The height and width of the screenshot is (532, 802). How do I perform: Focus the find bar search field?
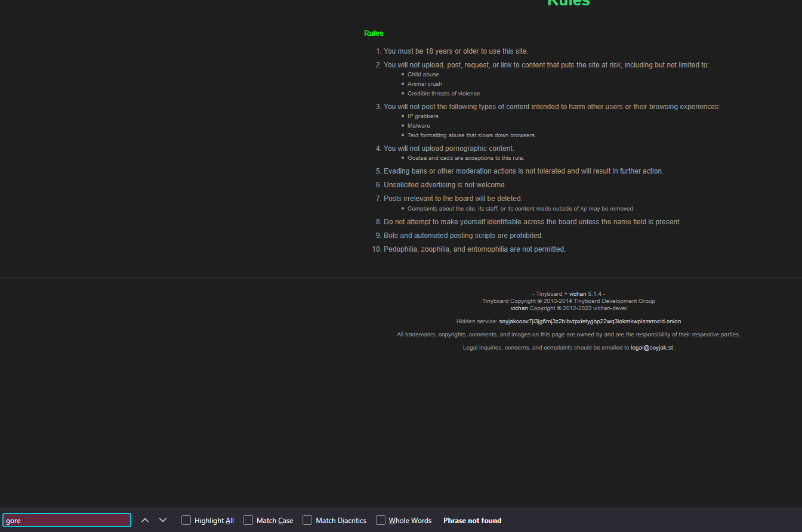[67, 520]
